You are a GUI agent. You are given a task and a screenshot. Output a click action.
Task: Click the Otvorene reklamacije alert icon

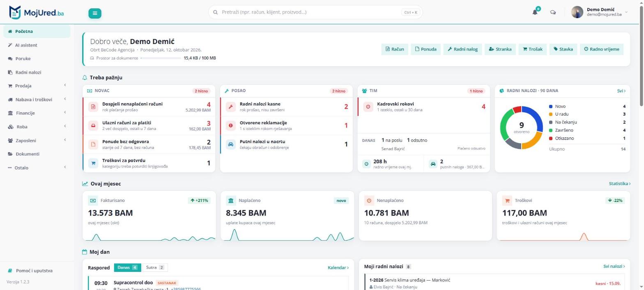click(x=231, y=125)
